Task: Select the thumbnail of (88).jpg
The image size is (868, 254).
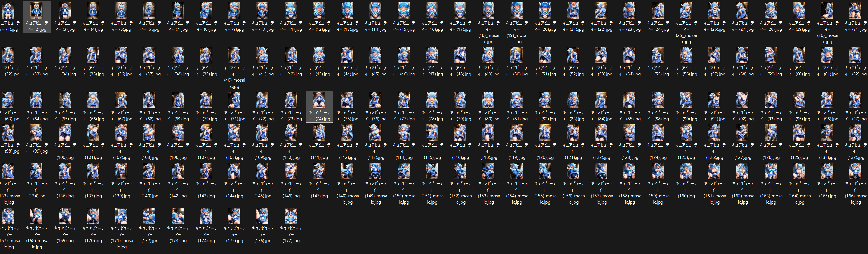Action: click(x=658, y=100)
